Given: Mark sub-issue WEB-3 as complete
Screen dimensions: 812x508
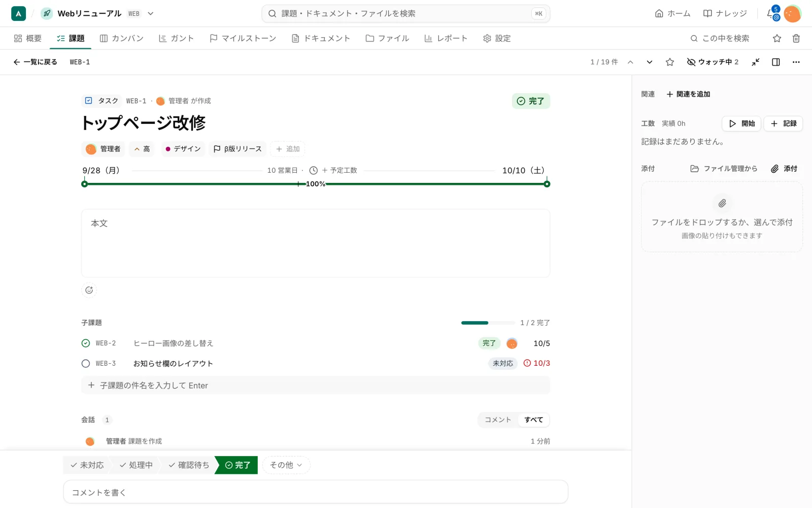Looking at the screenshot, I should click(86, 364).
